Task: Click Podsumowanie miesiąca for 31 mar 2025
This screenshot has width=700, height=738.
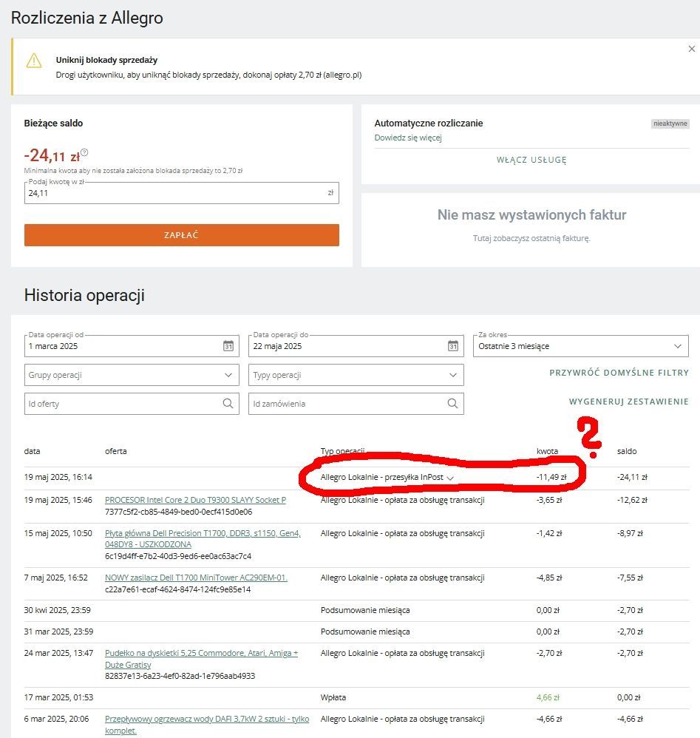Action: click(365, 632)
